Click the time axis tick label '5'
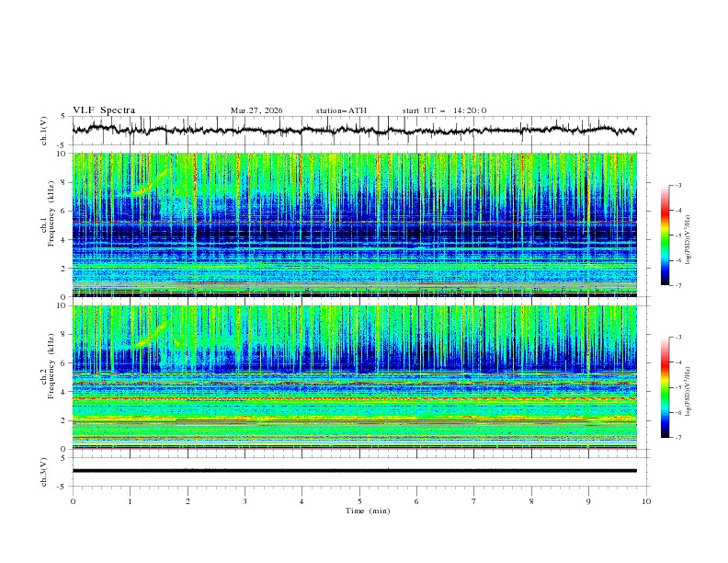 (x=359, y=501)
